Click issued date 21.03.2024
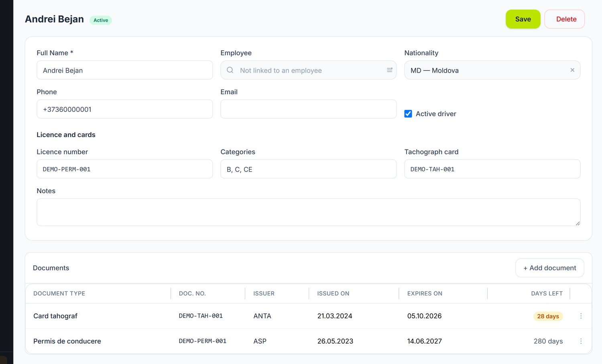Screen dimensions: 602x364 335,316
